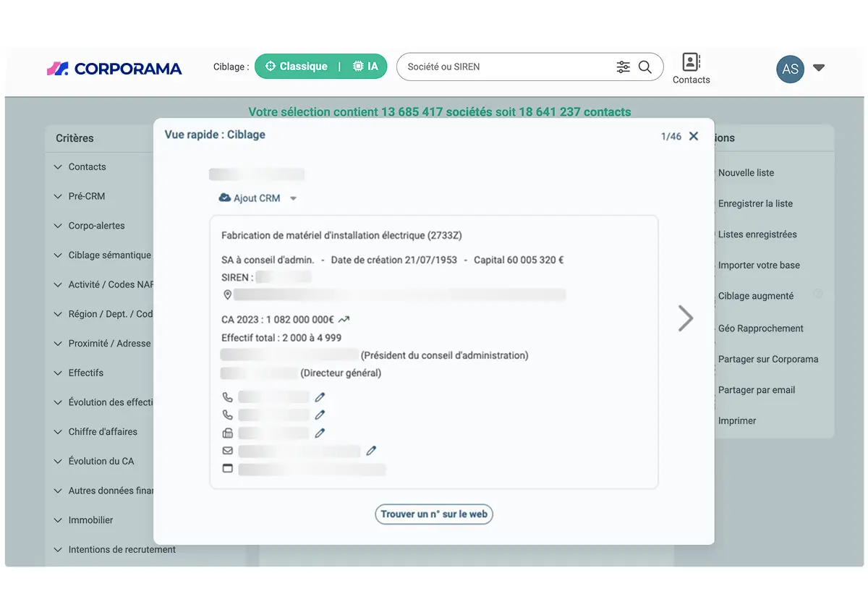Screen dimensions: 868x615
Task: Select the Classique targeting mode
Action: click(297, 67)
